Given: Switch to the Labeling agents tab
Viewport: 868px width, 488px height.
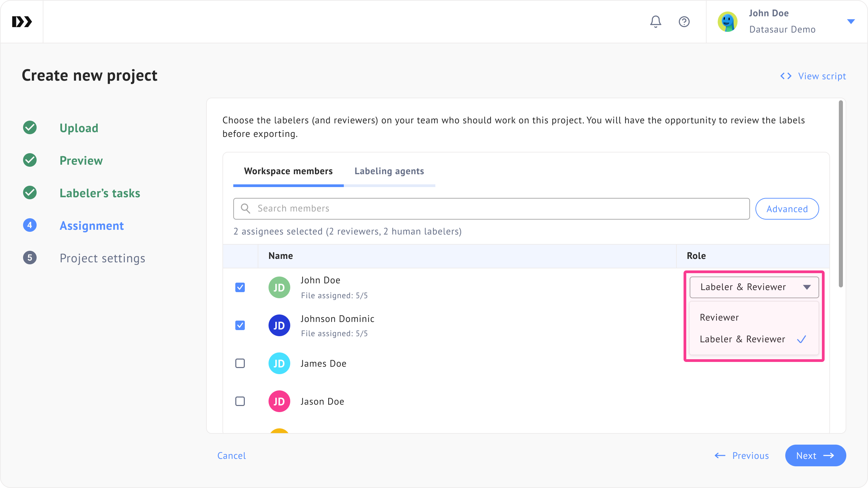Looking at the screenshot, I should [389, 171].
